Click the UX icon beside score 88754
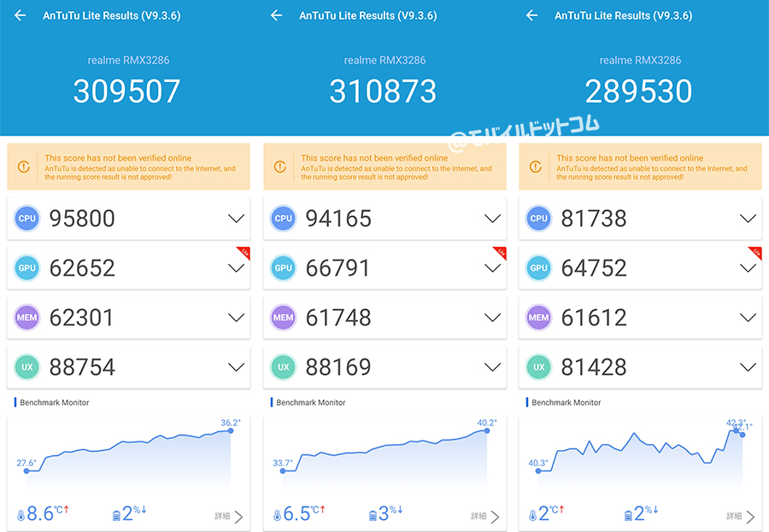 [x=27, y=367]
